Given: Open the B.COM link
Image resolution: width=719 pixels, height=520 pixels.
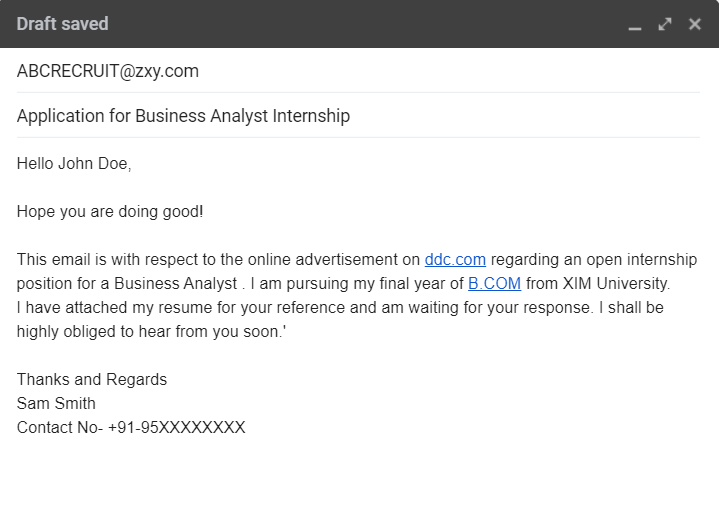Looking at the screenshot, I should [x=494, y=283].
